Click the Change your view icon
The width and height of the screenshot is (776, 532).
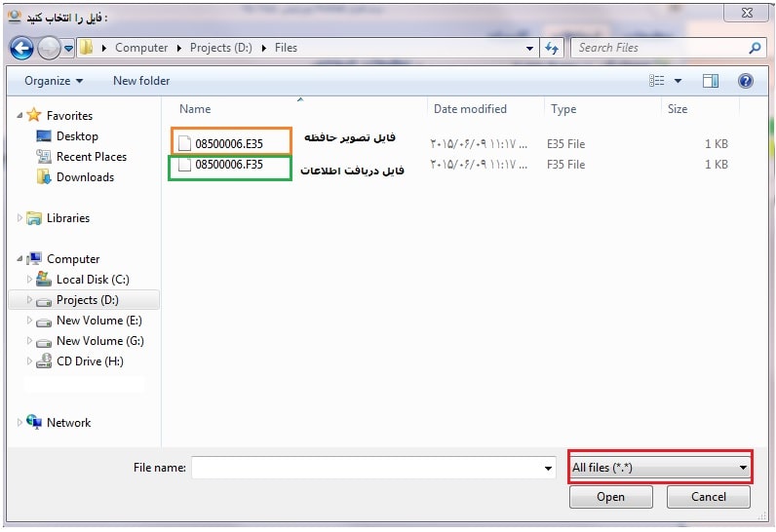click(x=657, y=81)
